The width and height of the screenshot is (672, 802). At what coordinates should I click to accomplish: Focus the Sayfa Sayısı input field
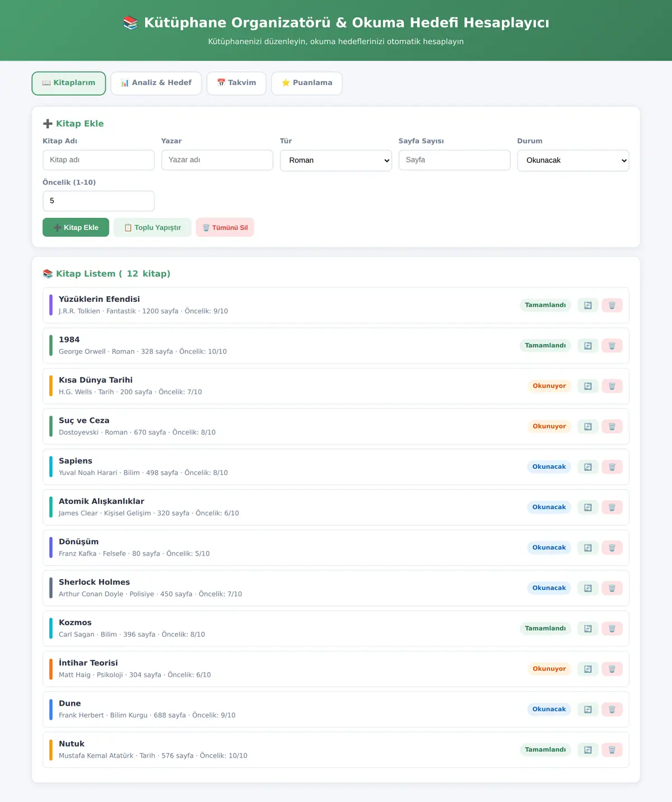tap(455, 160)
